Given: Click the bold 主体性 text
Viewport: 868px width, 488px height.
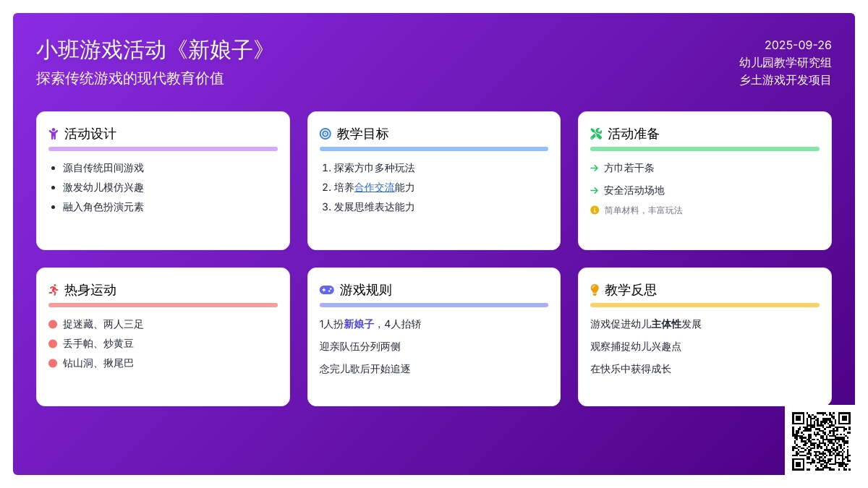Looking at the screenshot, I should pos(666,324).
